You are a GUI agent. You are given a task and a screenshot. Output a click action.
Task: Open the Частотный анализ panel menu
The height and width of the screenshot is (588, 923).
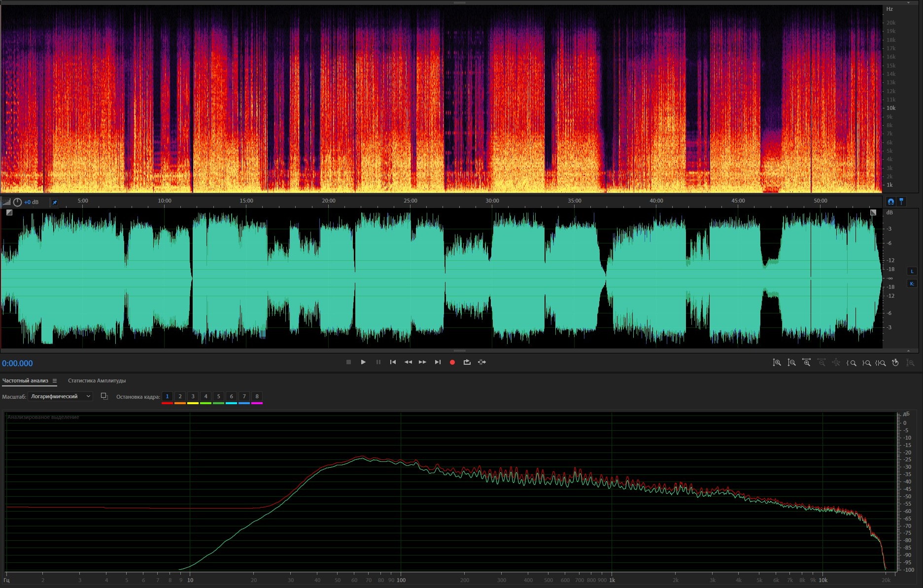(55, 381)
